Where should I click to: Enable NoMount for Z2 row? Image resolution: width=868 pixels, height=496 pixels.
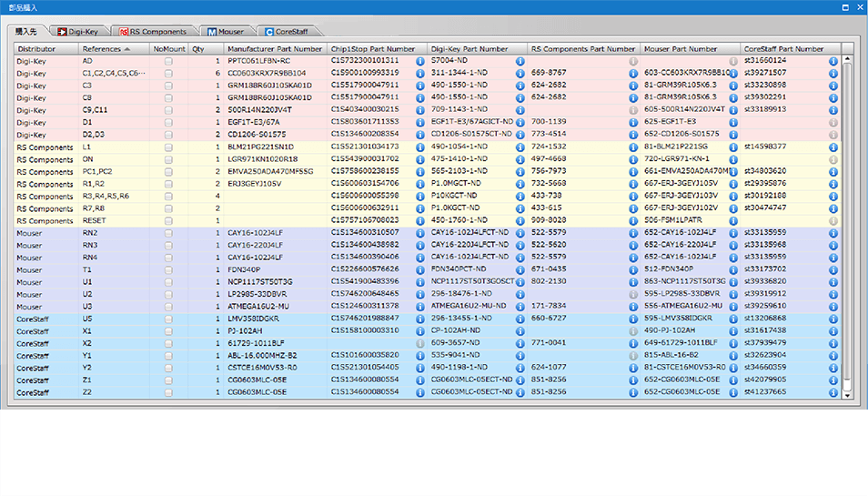click(168, 392)
